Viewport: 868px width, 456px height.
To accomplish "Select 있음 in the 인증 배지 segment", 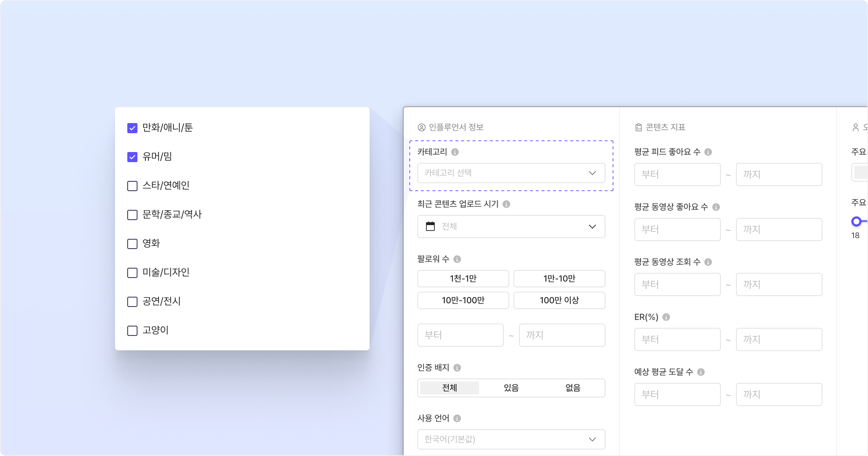I will coord(511,388).
